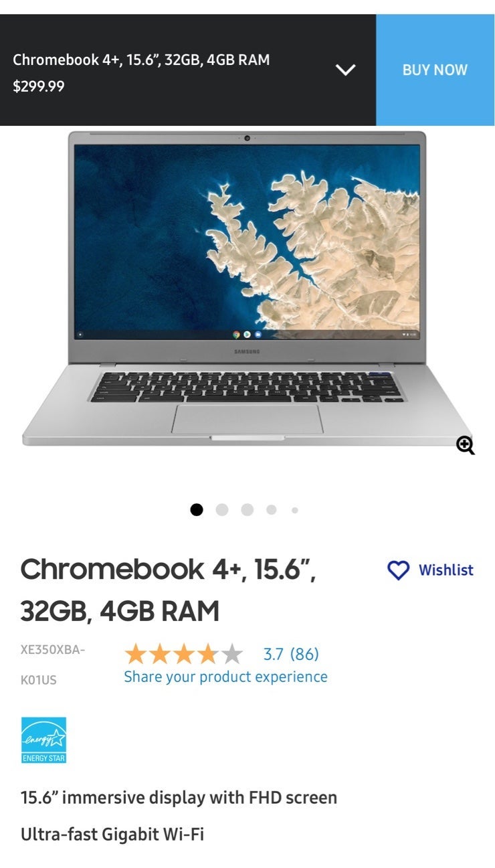Select the second carousel dot
This screenshot has width=495, height=868.
(x=222, y=510)
